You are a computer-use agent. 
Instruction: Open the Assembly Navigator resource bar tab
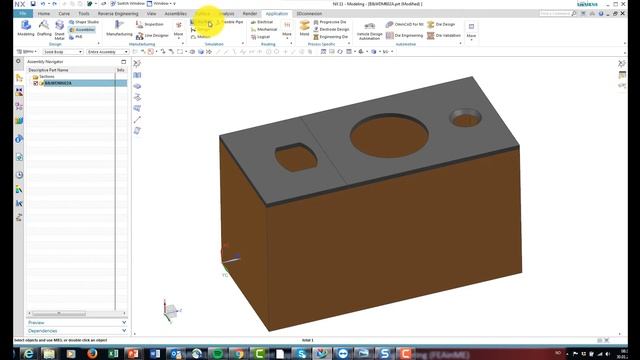coord(19,78)
